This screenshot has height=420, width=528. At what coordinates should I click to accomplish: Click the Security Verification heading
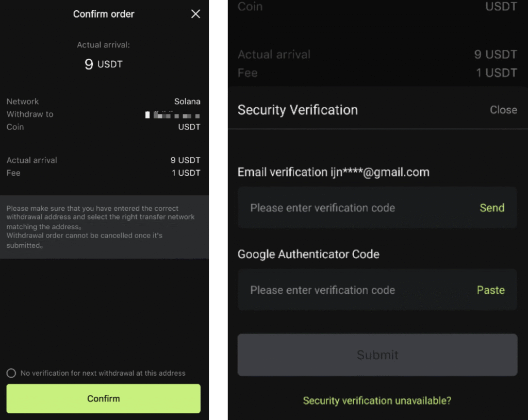click(x=298, y=110)
